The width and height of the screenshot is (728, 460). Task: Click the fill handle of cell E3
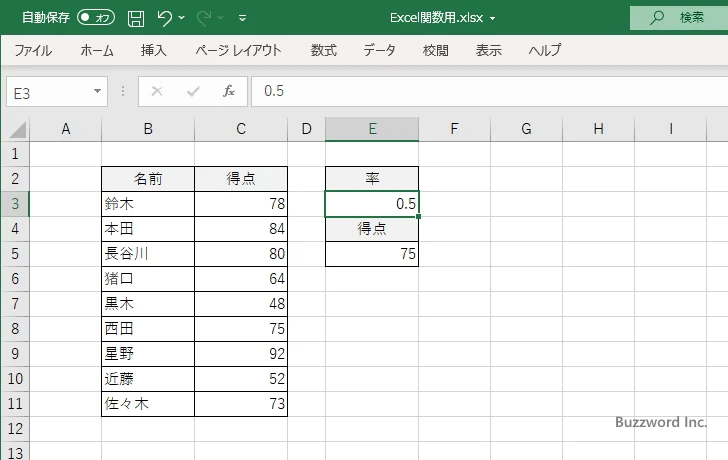419,216
